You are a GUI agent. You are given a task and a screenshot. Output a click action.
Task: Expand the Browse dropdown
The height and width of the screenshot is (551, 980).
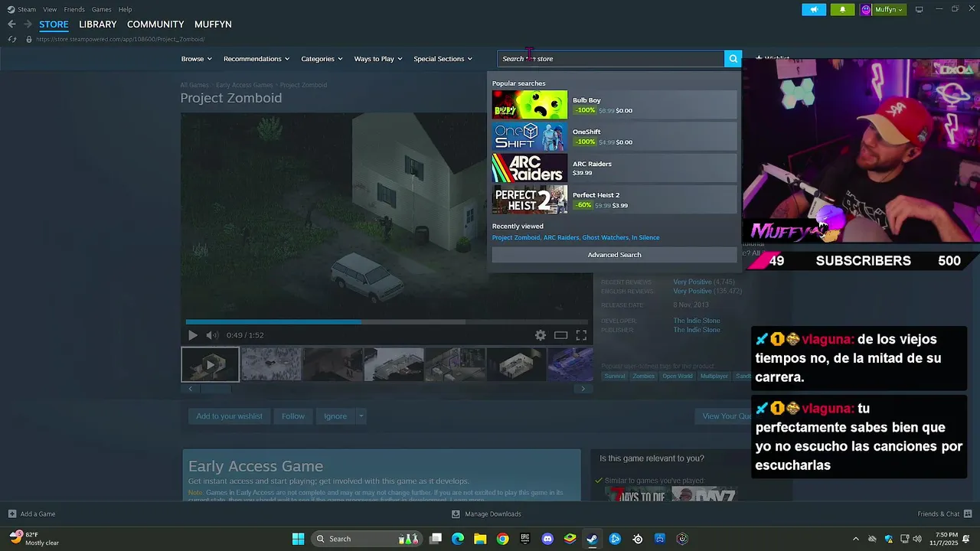(197, 59)
